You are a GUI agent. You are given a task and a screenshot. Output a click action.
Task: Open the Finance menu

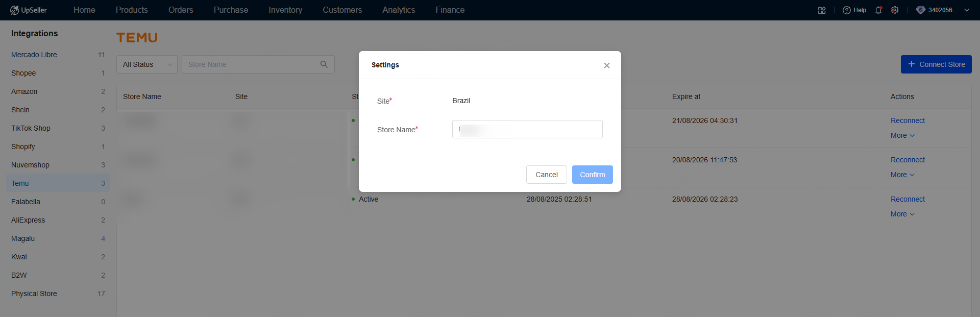450,10
